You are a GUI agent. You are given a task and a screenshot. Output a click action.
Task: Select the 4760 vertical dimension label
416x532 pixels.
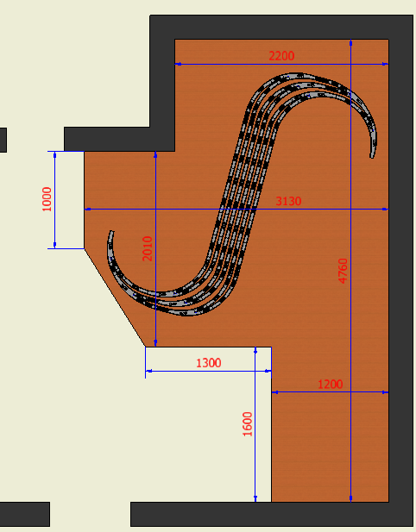tap(343, 271)
